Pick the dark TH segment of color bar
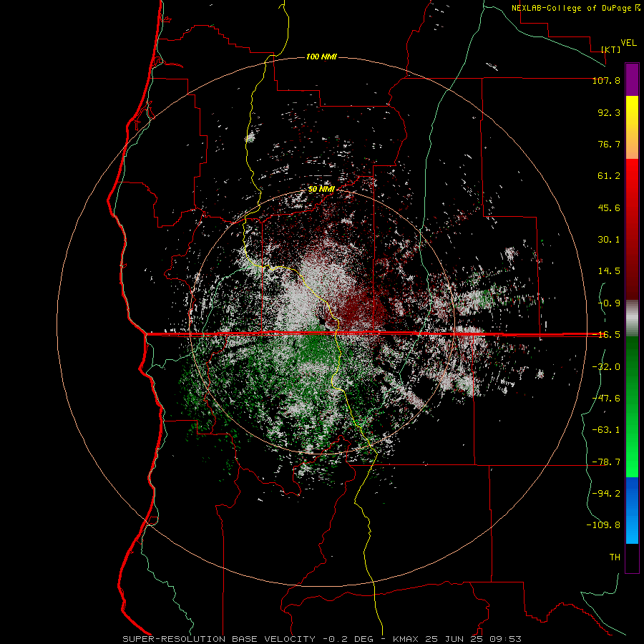The height and width of the screenshot is (644, 644). point(632,558)
